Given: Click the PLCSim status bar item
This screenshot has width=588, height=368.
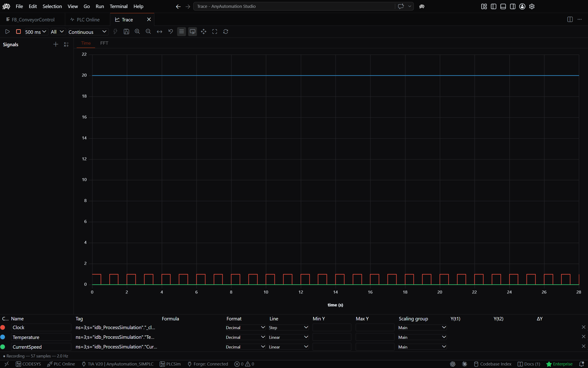Looking at the screenshot, I should 170,364.
